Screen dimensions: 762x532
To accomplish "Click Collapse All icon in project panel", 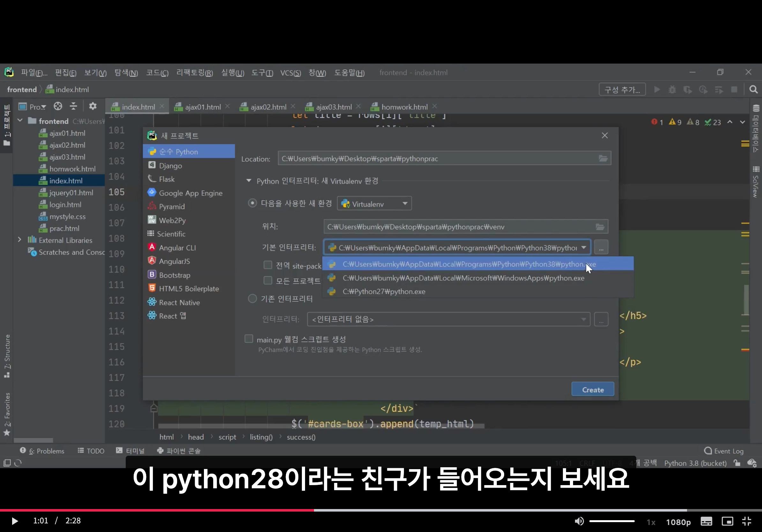I will coord(73,106).
